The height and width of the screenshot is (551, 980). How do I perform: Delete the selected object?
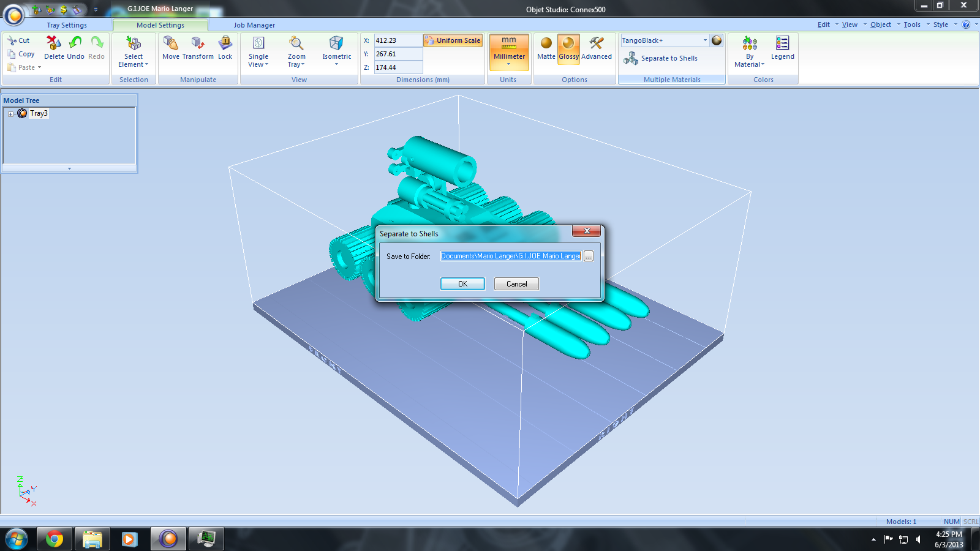coord(54,48)
